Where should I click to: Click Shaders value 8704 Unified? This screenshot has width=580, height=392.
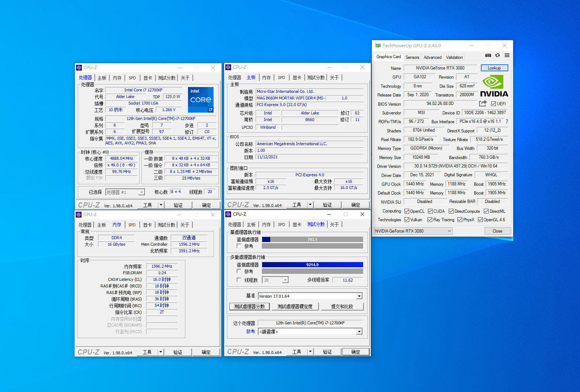coord(423,130)
